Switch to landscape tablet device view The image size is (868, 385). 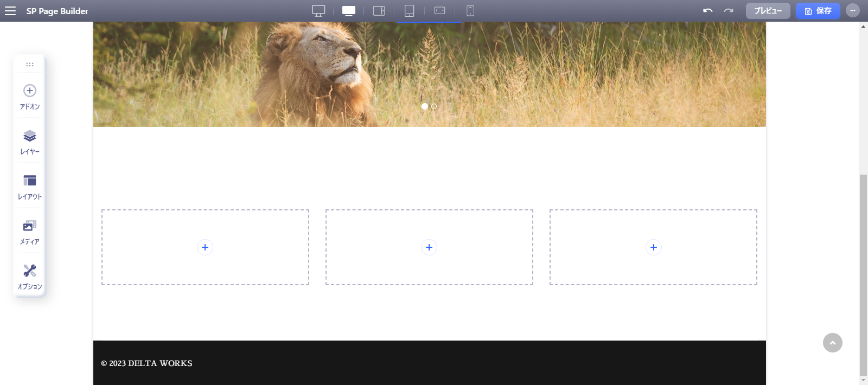[x=379, y=11]
